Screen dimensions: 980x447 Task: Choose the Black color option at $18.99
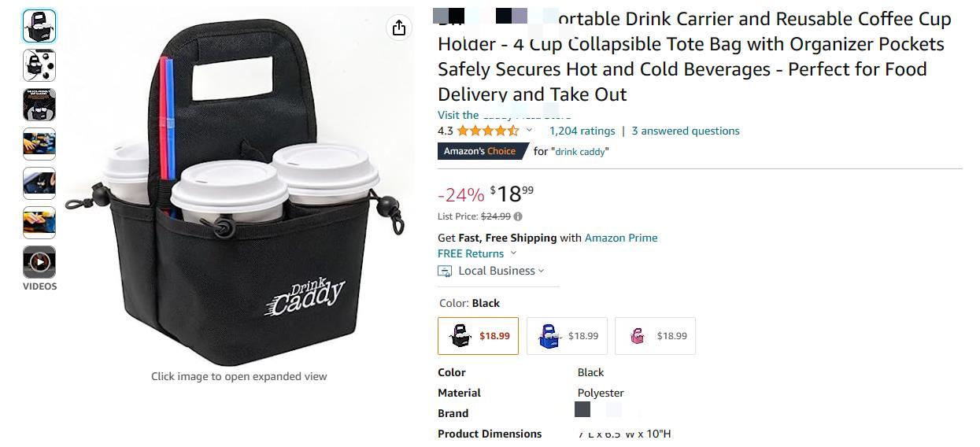[479, 336]
